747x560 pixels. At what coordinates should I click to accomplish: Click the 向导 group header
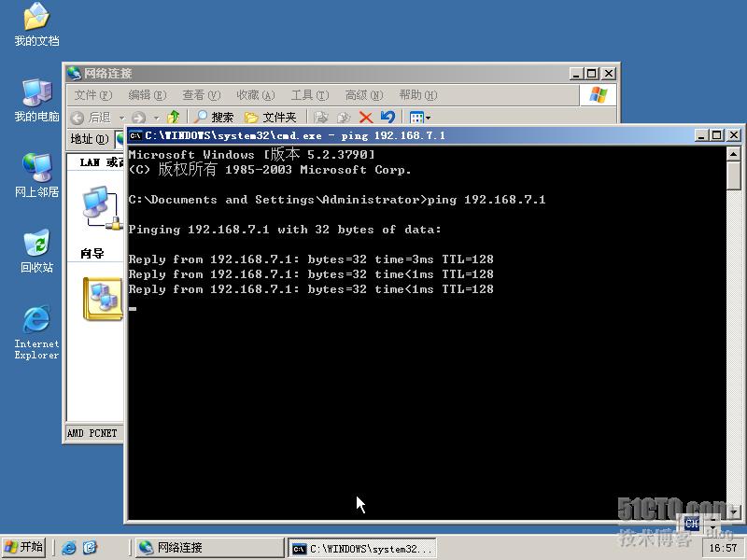point(92,253)
